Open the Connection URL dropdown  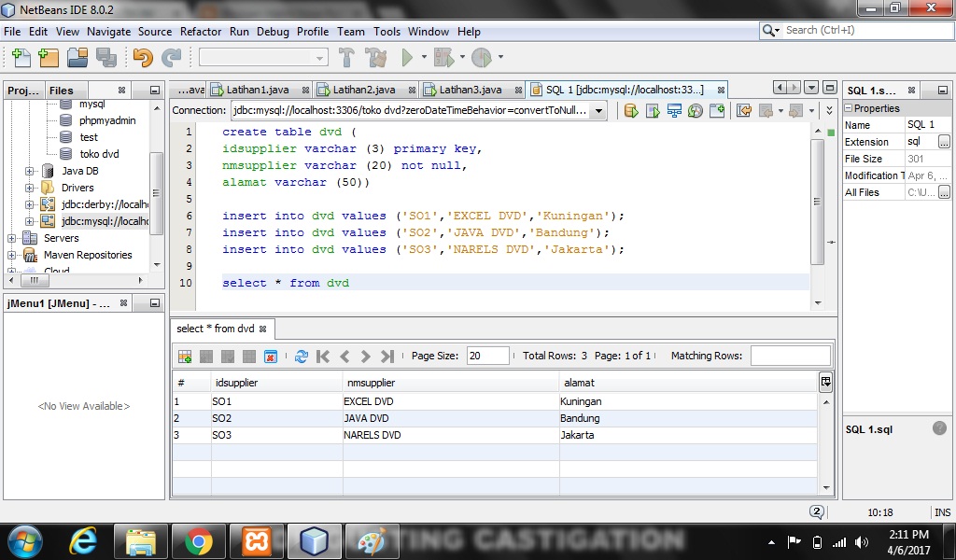[598, 110]
